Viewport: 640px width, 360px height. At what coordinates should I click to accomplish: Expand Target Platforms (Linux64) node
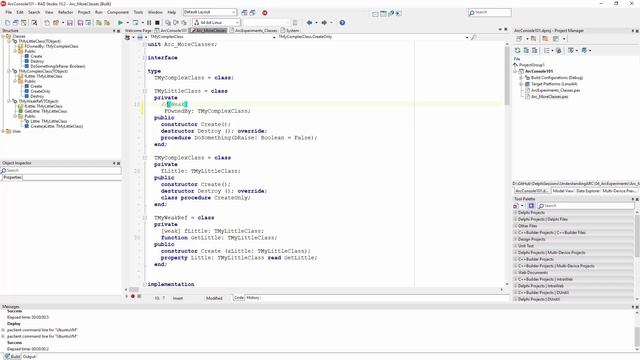click(521, 84)
